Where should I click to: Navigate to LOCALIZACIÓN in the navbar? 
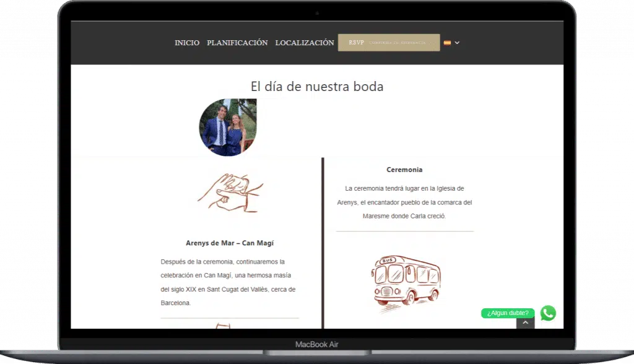[x=305, y=43]
